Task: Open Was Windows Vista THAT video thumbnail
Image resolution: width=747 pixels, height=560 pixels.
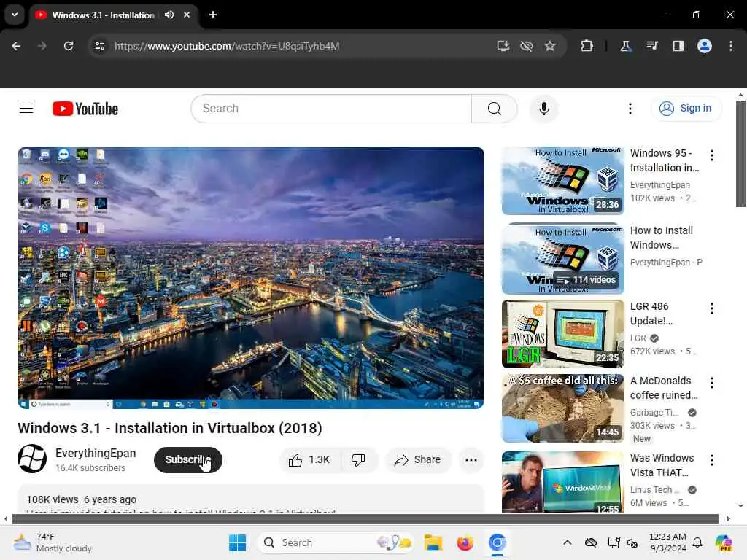Action: [x=562, y=482]
